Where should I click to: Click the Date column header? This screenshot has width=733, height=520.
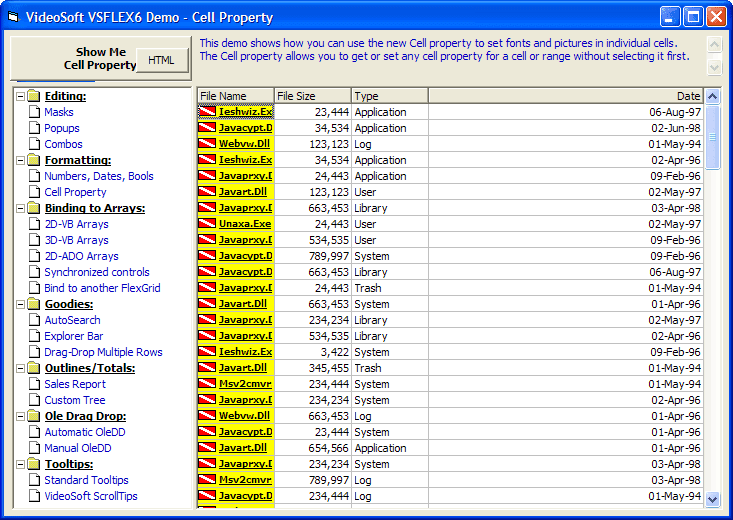(x=566, y=96)
